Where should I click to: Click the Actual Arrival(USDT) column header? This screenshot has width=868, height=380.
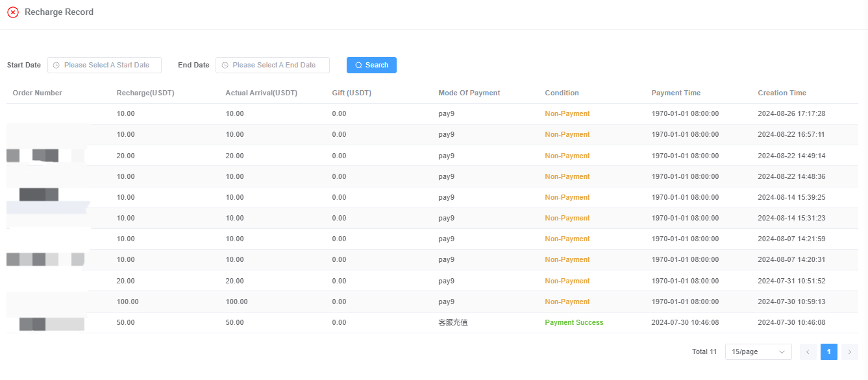tap(261, 93)
